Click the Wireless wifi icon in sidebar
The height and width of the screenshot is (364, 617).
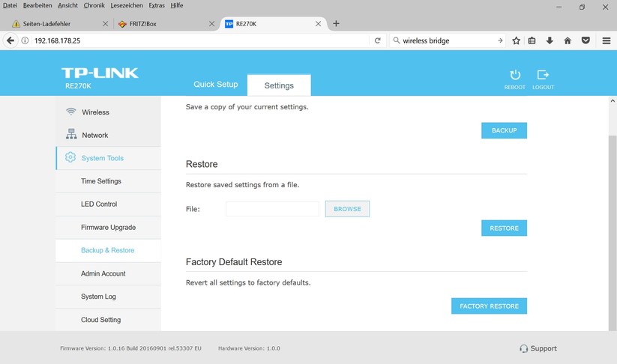71,112
